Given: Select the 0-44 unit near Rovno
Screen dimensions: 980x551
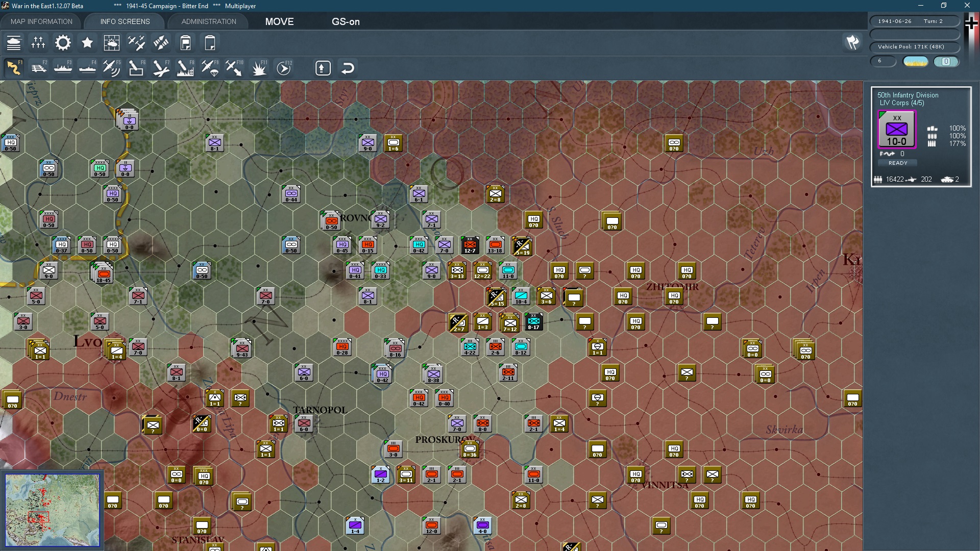Looking at the screenshot, I should (x=291, y=194).
